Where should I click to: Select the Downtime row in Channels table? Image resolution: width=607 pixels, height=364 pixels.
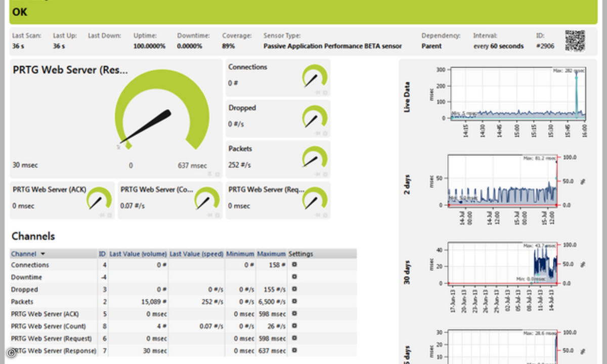183,277
